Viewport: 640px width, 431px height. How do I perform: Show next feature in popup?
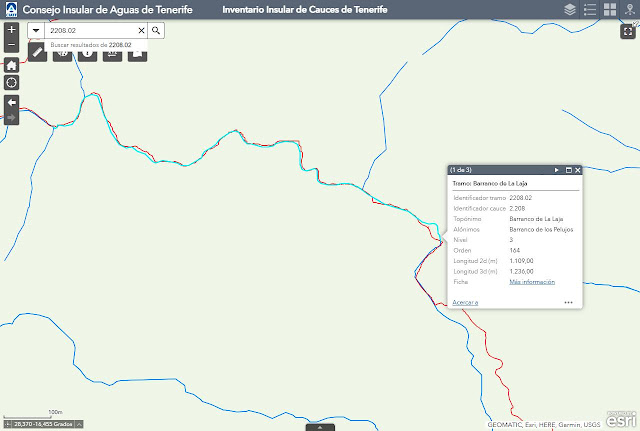(556, 170)
